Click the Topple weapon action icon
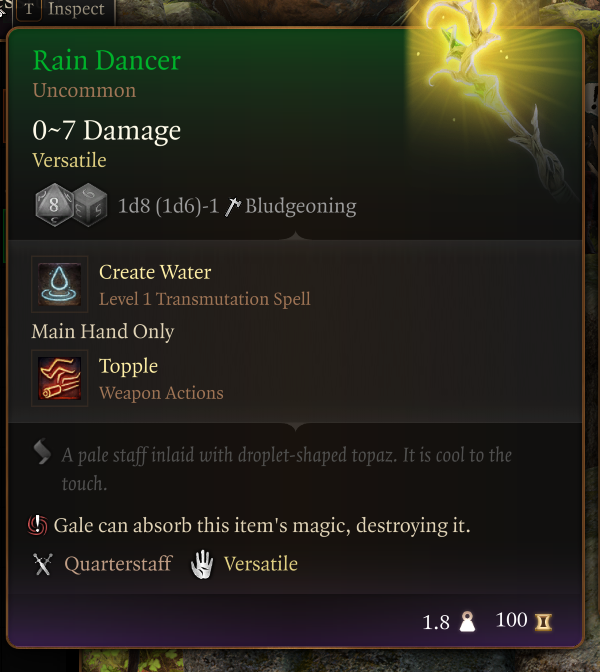 click(x=60, y=378)
